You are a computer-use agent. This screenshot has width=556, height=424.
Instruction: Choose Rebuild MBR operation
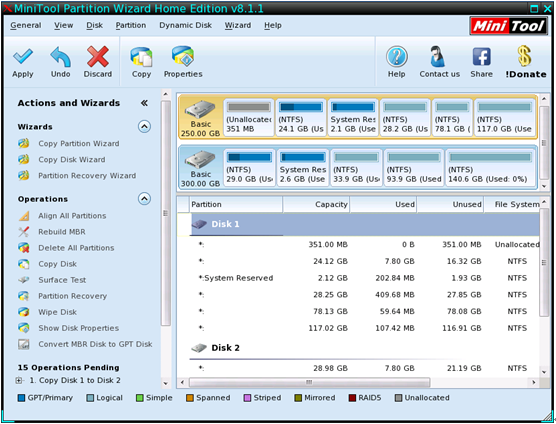pyautogui.click(x=62, y=231)
